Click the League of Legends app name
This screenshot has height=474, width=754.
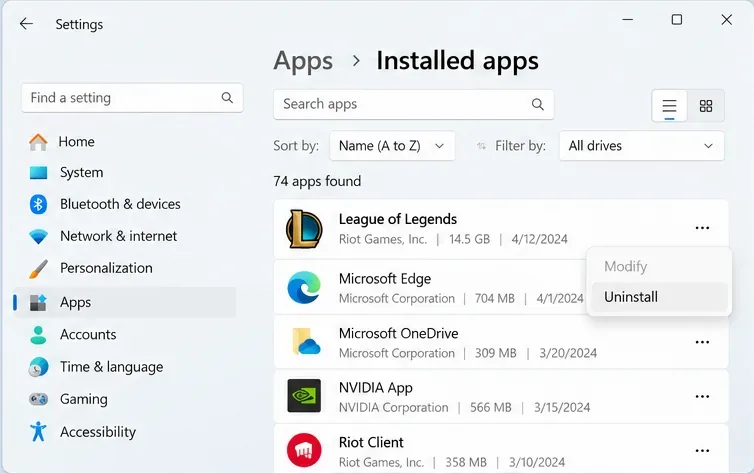click(x=398, y=219)
